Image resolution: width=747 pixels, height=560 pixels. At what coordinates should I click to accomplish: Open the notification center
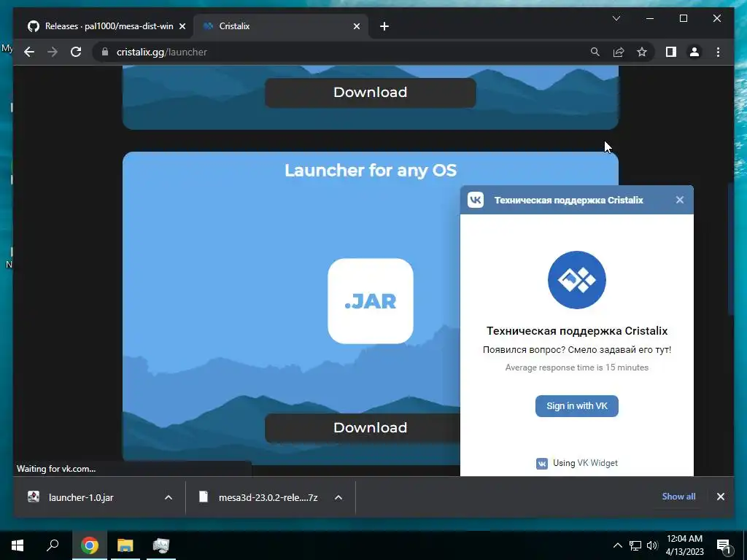[723, 545]
